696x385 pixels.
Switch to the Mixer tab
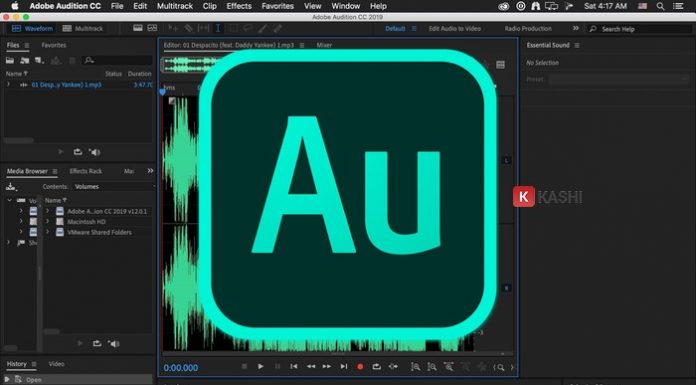(x=324, y=45)
